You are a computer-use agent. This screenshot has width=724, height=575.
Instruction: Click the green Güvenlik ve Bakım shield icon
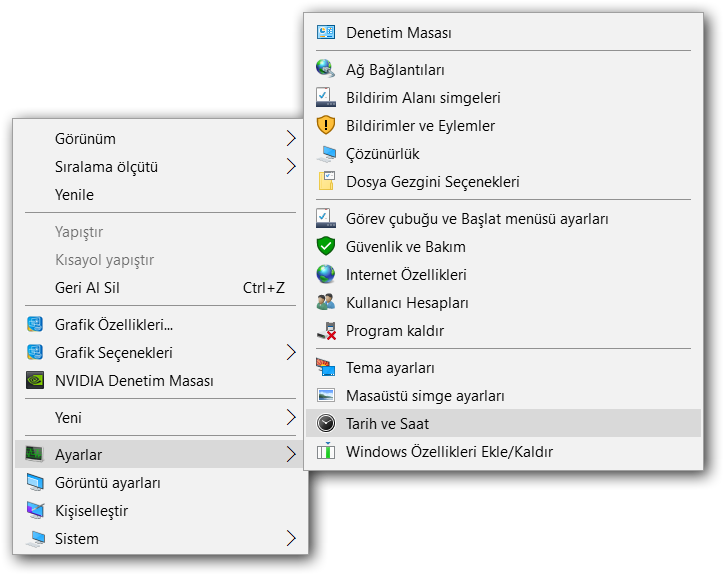click(x=326, y=246)
